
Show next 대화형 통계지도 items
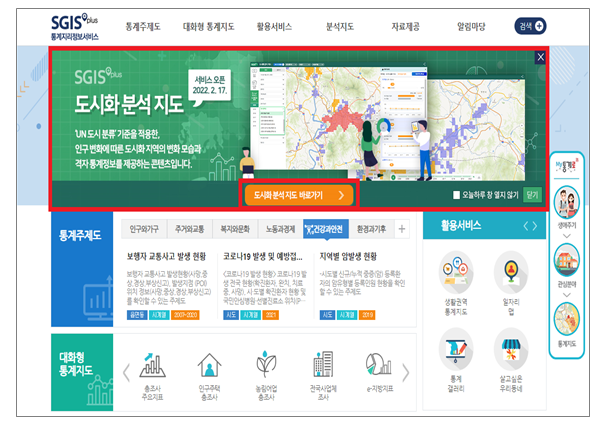point(406,373)
